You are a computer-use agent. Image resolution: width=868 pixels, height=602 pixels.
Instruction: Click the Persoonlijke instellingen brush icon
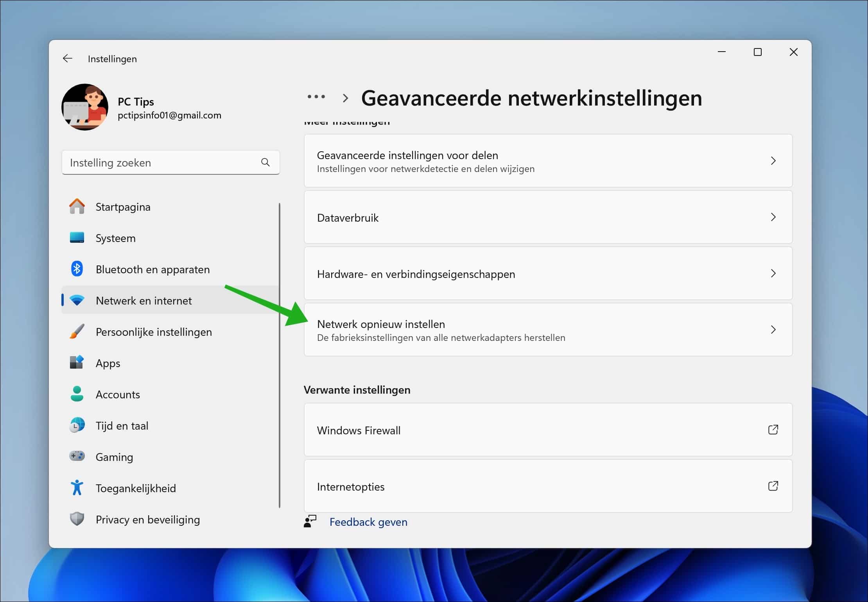pos(77,331)
